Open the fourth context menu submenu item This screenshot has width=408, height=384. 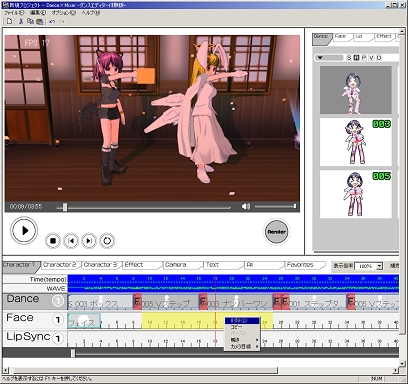[242, 340]
